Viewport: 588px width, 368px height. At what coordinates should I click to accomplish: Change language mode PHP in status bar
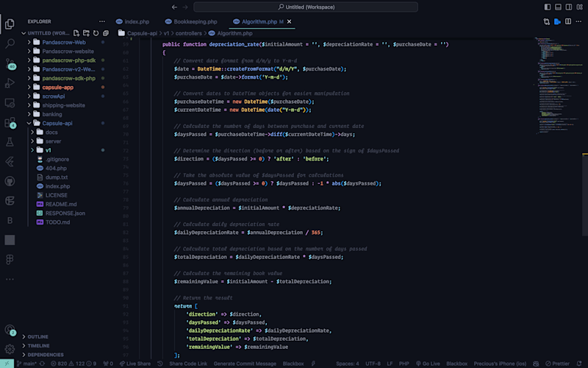[x=404, y=364]
